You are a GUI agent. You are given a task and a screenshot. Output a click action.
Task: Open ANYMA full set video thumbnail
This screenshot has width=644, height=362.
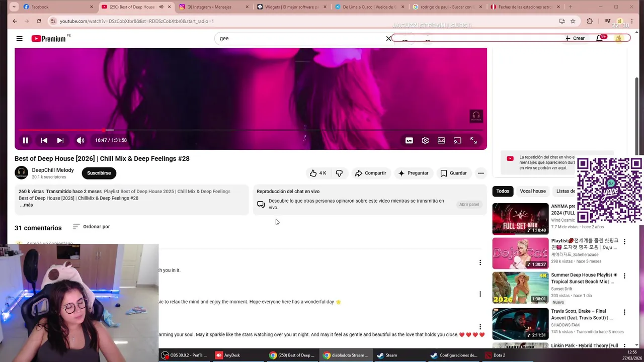click(x=520, y=219)
